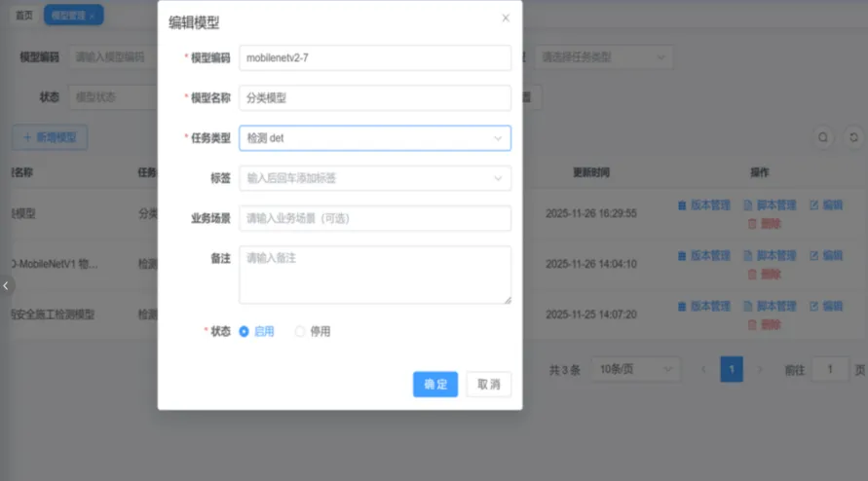Open 版本管理 for the 14:04:10 row
This screenshot has height=481, width=868.
(x=704, y=256)
